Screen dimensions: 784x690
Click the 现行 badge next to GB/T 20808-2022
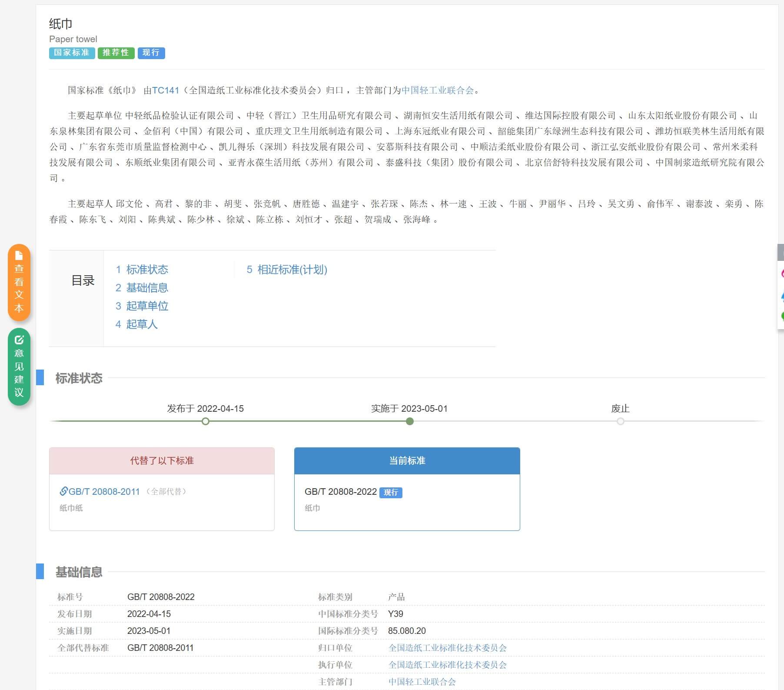pos(391,492)
